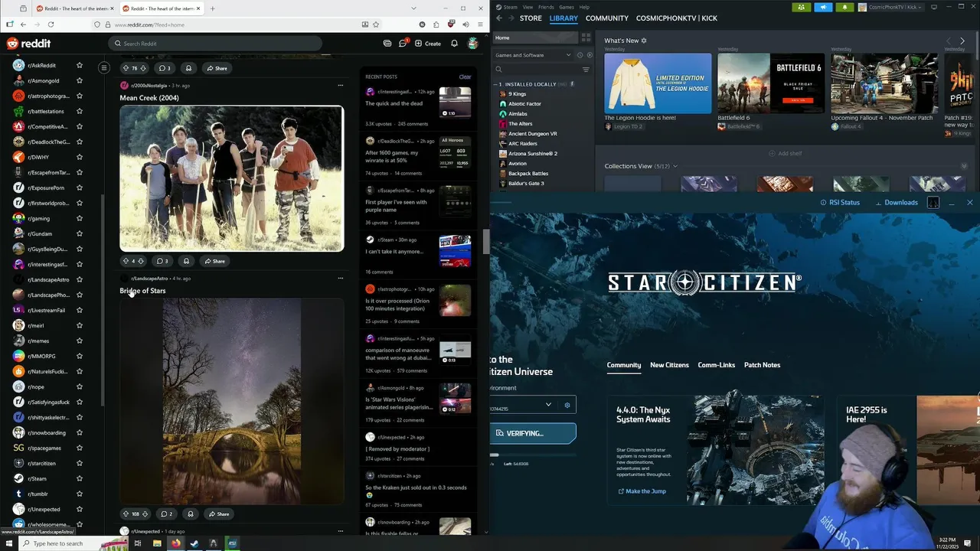Open CosmicPhonkTV account dropdown in Steam
This screenshot has width=980, height=551.
coord(892,7)
